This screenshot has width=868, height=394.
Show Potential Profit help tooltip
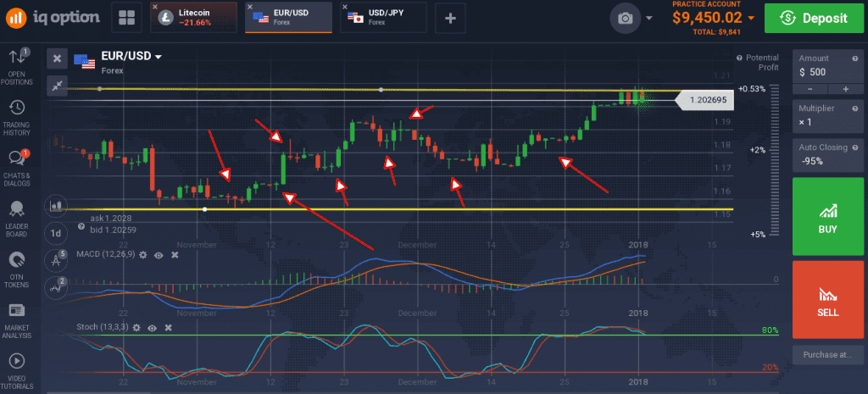pyautogui.click(x=739, y=58)
